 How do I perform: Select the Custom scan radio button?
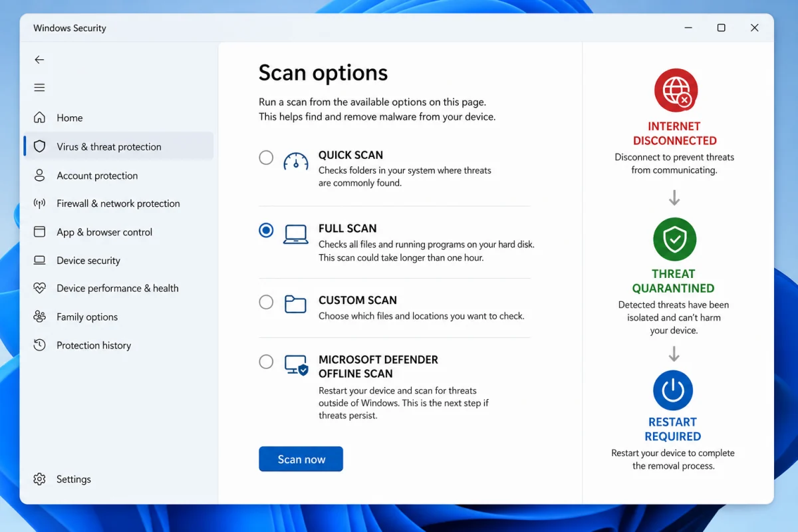click(266, 302)
